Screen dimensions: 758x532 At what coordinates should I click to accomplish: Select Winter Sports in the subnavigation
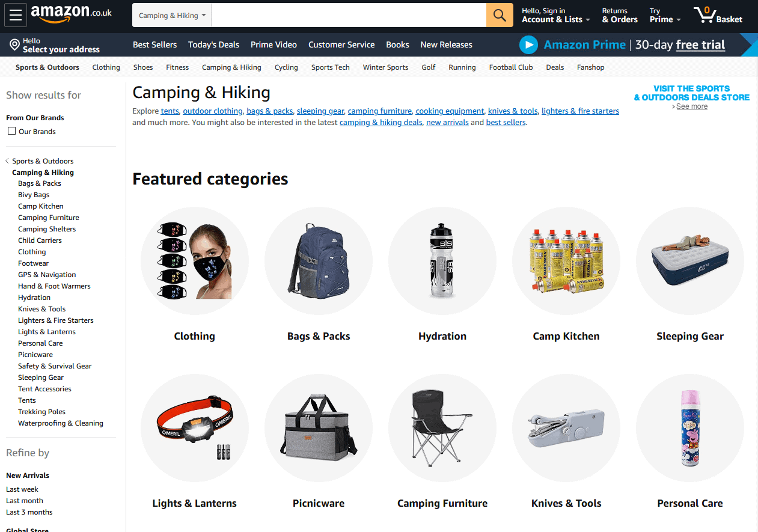[385, 67]
